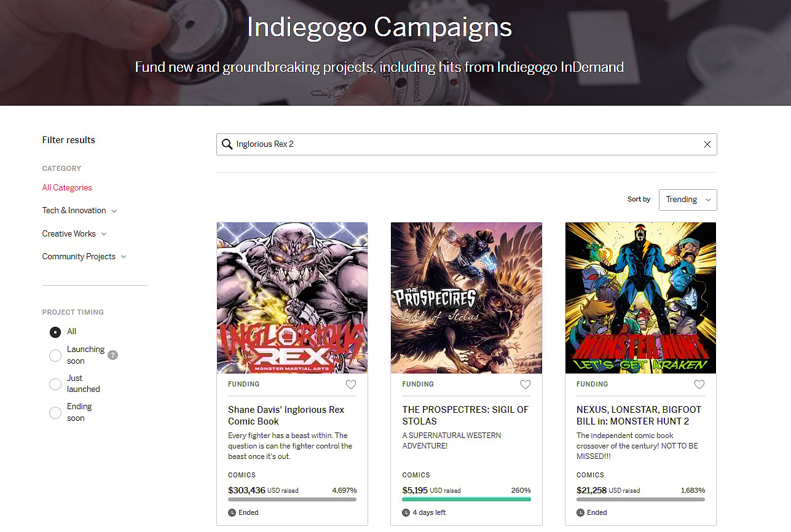
Task: Select the Launching soon radio button
Action: (55, 355)
